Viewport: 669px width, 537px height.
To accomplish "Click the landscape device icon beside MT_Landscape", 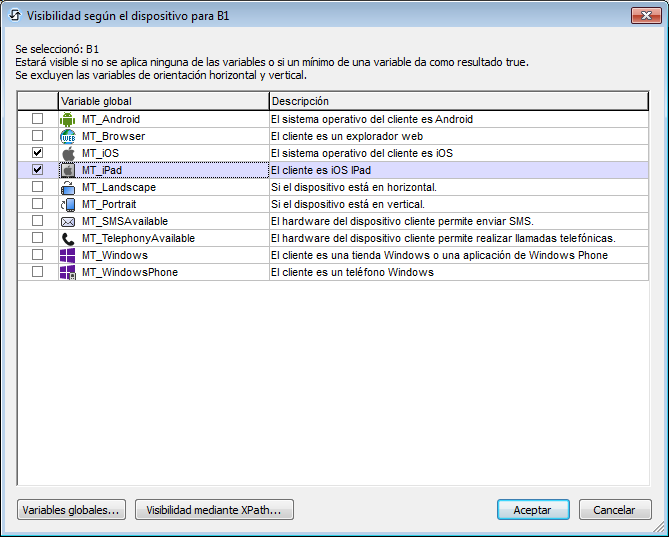I will click(x=68, y=187).
